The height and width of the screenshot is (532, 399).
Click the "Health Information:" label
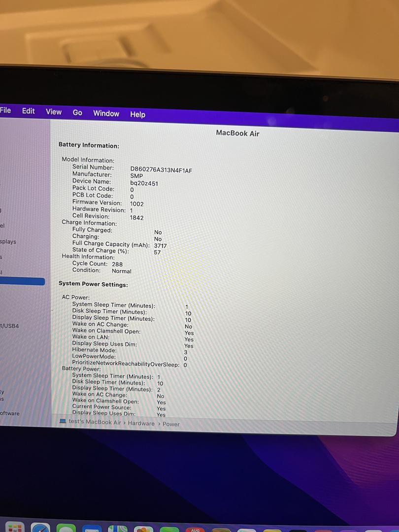(88, 257)
